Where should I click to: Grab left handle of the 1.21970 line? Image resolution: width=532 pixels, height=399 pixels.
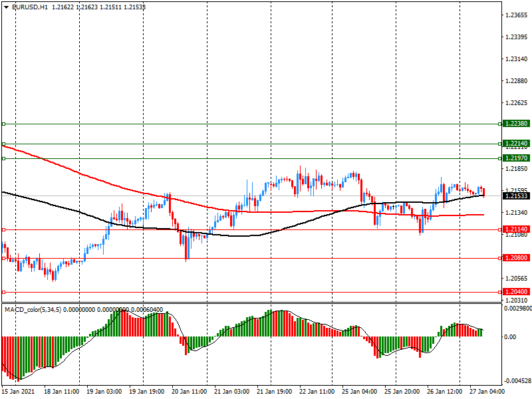pos(4,158)
